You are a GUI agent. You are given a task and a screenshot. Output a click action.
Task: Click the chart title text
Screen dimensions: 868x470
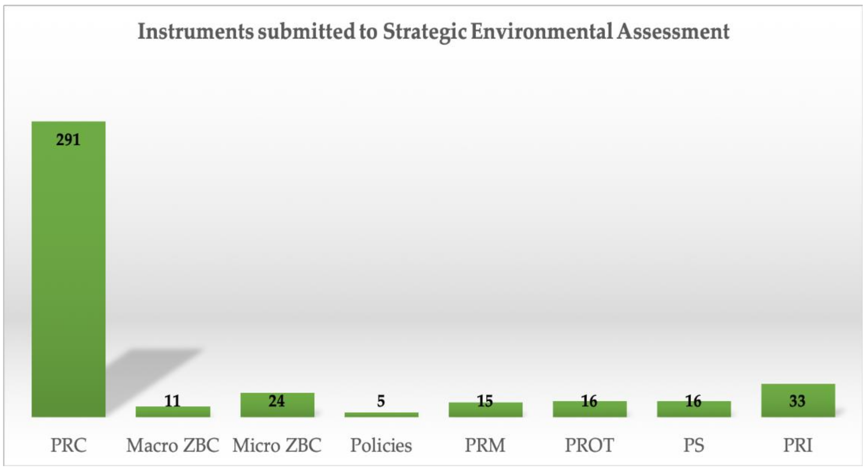[x=433, y=32]
